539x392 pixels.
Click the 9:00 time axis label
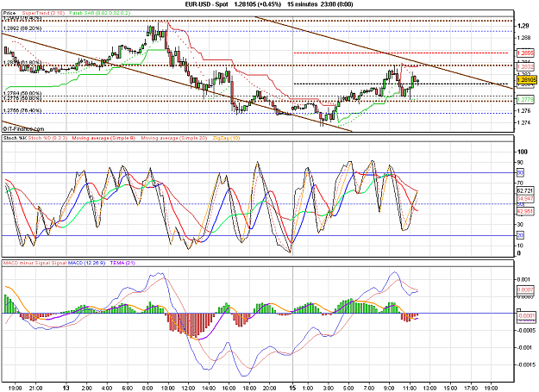pyautogui.click(x=389, y=389)
